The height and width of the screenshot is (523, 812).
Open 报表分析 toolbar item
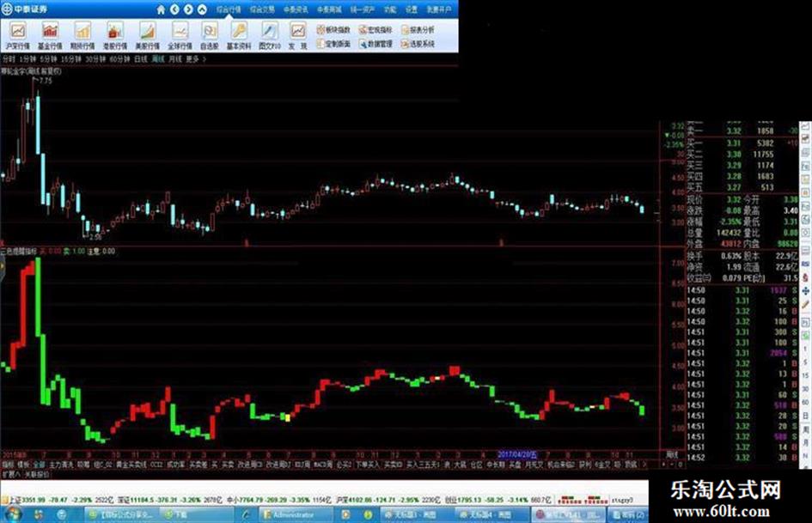click(418, 30)
